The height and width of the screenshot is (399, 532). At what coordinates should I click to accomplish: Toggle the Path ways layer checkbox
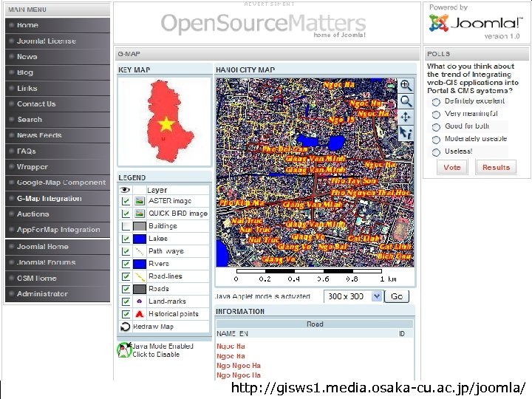coord(126,251)
